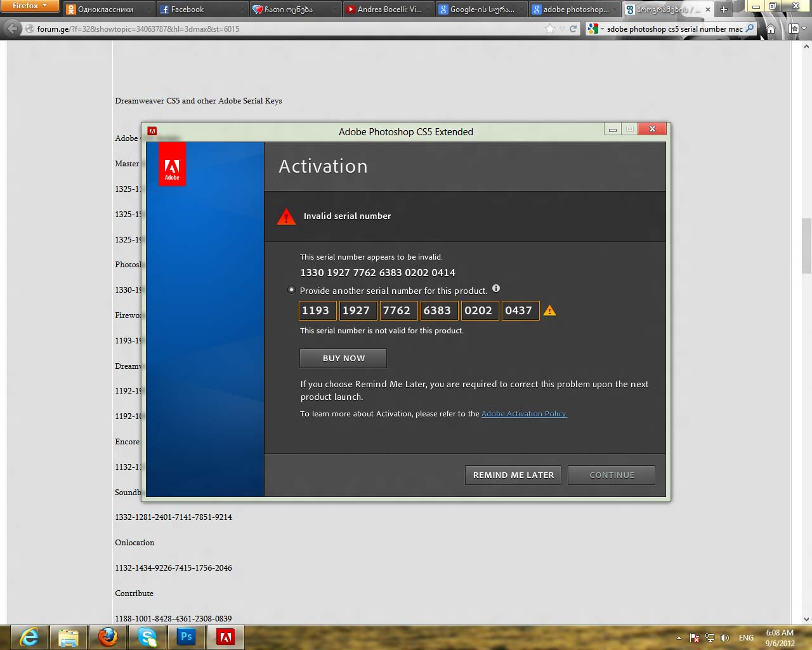Go to the Firefox home page icon
Viewport: 812px width, 650px height.
(771, 29)
